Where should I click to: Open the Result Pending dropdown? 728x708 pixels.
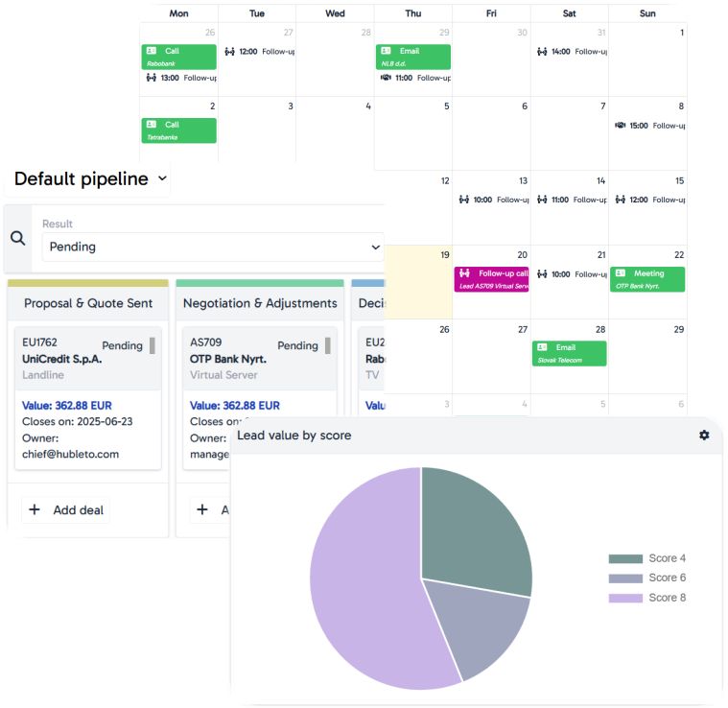point(212,247)
